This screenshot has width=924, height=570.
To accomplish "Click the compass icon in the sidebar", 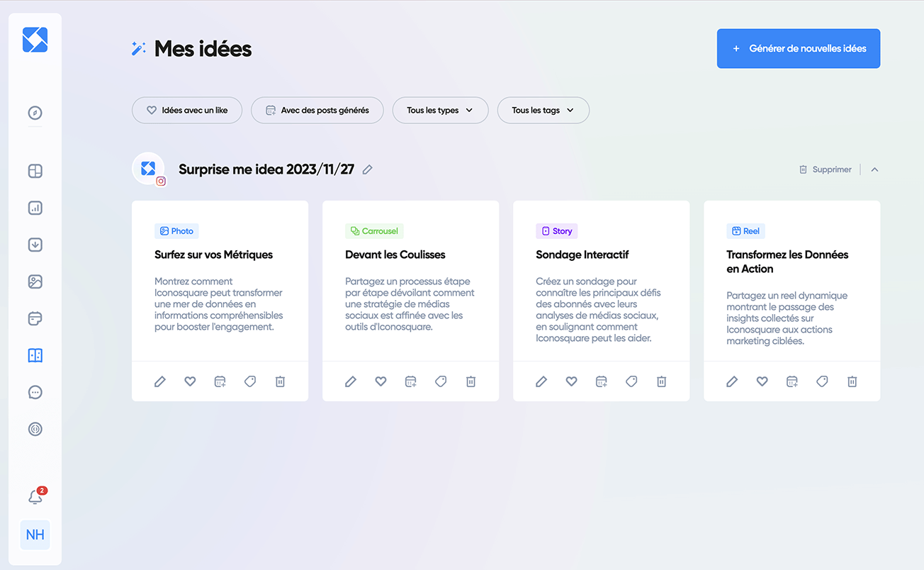I will point(35,113).
